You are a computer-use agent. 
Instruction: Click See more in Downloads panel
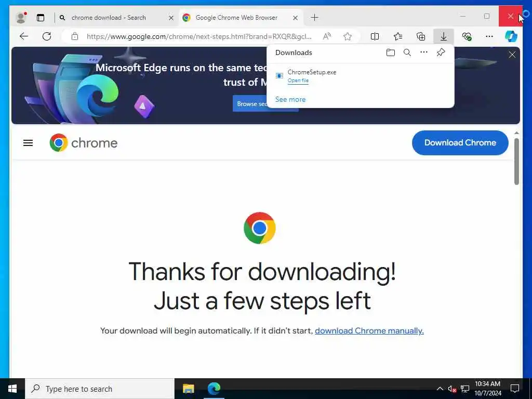[290, 99]
